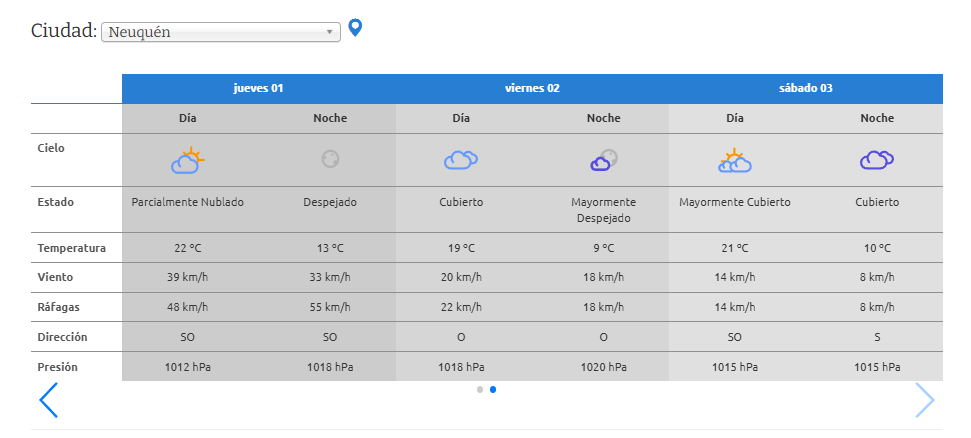Viewport: 971px width, 438px height.
Task: Click the Parcialmente Nublado state text
Action: click(x=187, y=202)
